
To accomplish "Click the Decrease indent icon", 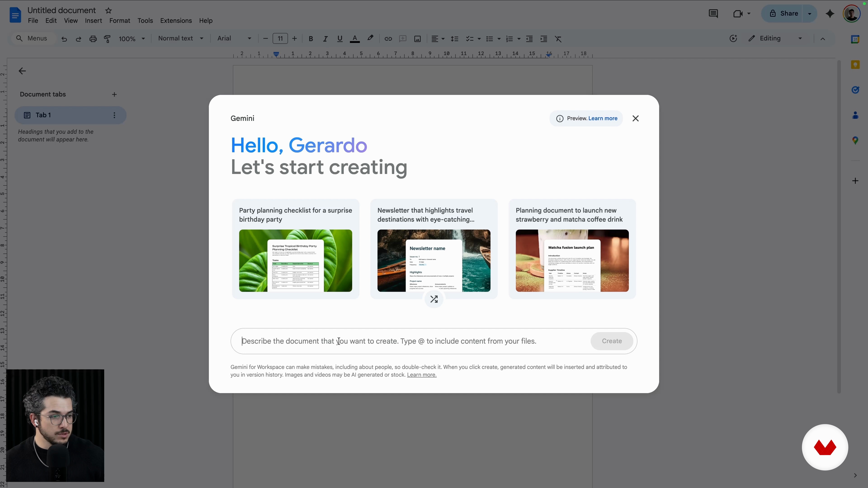I will (529, 39).
